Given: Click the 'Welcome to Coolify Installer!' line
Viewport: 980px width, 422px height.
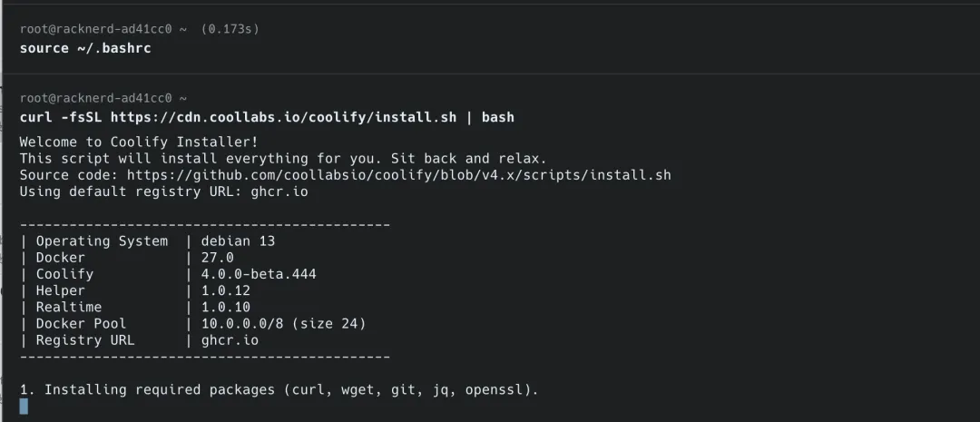Looking at the screenshot, I should pos(138,142).
